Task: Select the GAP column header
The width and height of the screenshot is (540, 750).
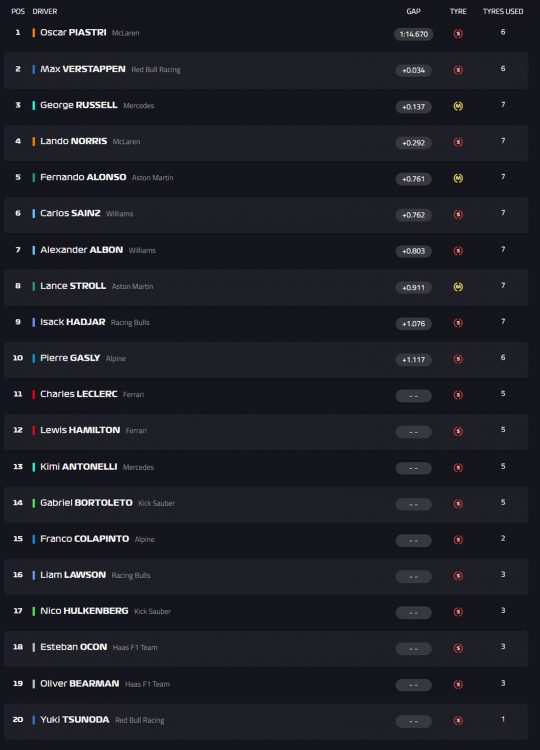Action: pyautogui.click(x=413, y=11)
